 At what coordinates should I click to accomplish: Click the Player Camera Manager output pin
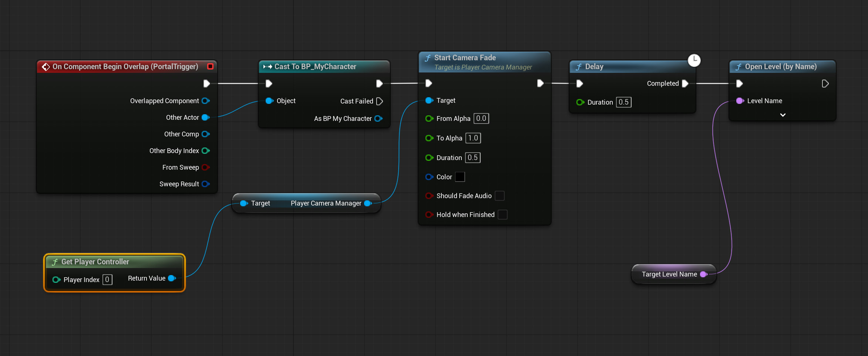tap(368, 203)
